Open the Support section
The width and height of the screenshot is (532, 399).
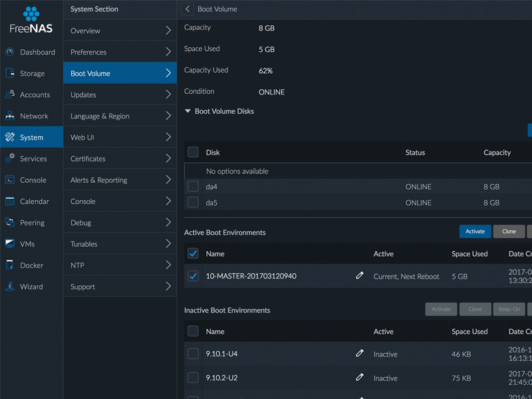[120, 287]
